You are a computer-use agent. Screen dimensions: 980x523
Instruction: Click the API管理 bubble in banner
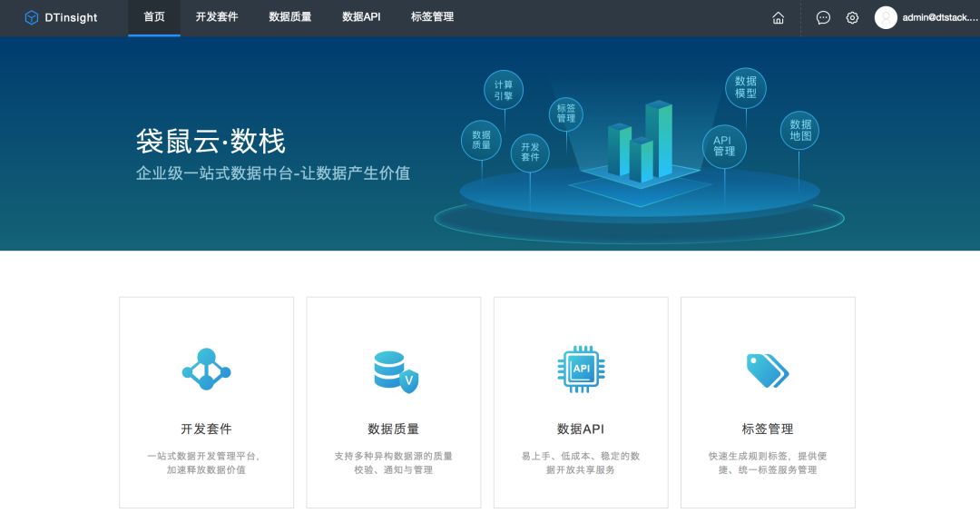pos(724,146)
